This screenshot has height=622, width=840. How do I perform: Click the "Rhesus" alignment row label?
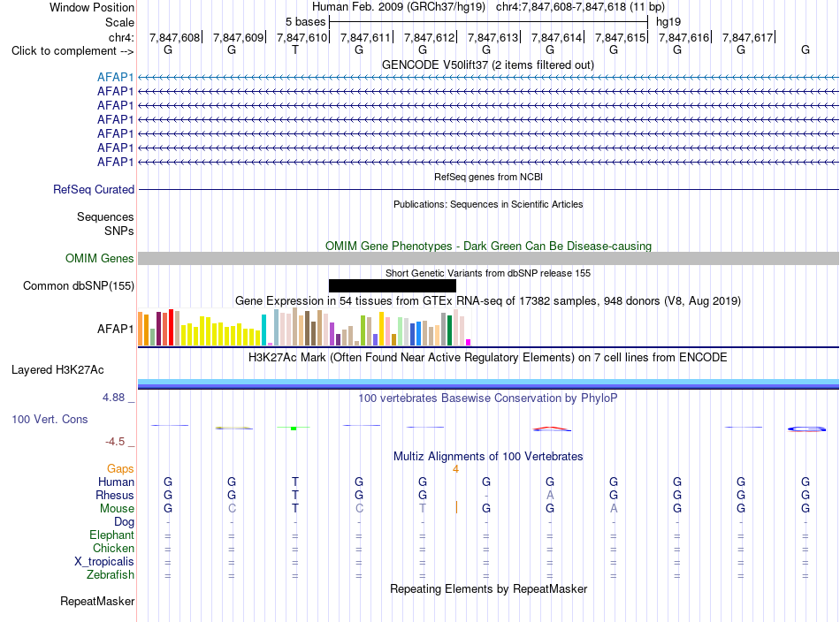click(115, 495)
